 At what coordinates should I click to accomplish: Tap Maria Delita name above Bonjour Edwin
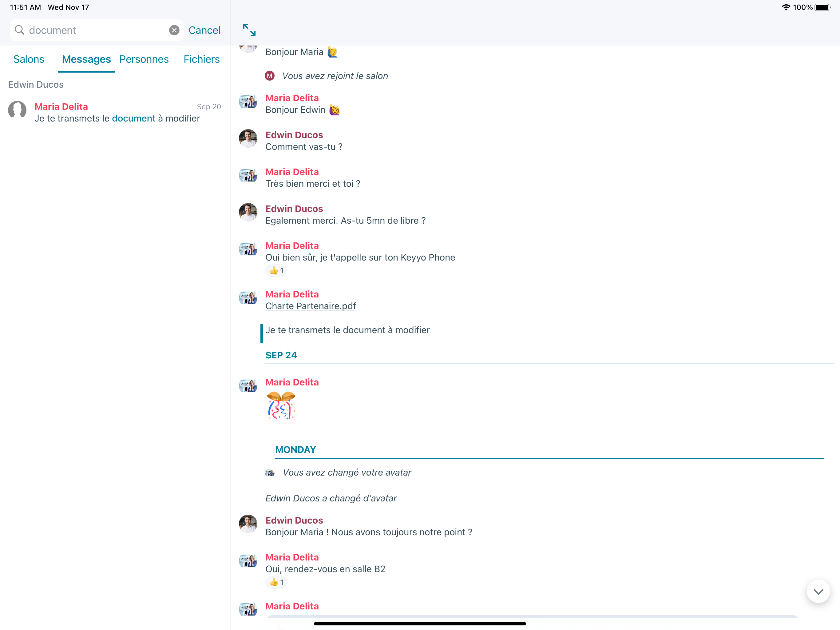[292, 98]
